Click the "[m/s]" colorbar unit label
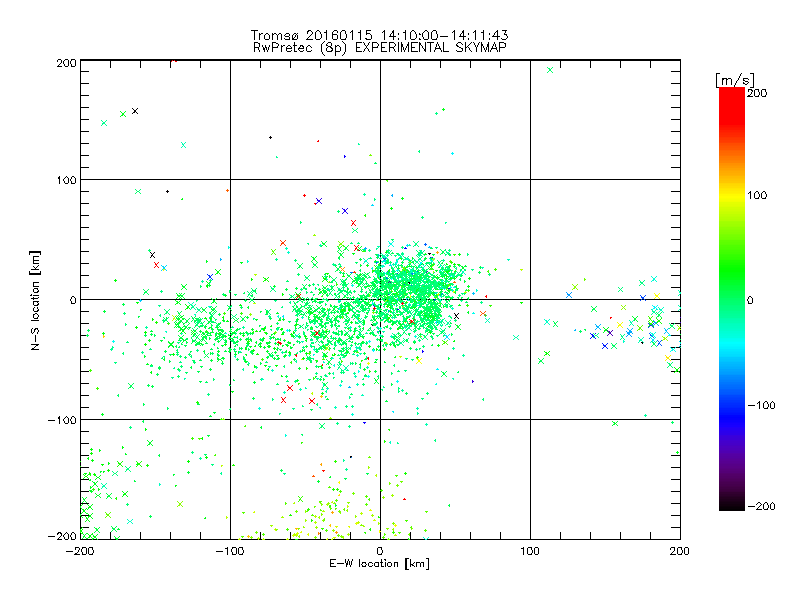Screen dimensions: 800x600 [x=735, y=80]
